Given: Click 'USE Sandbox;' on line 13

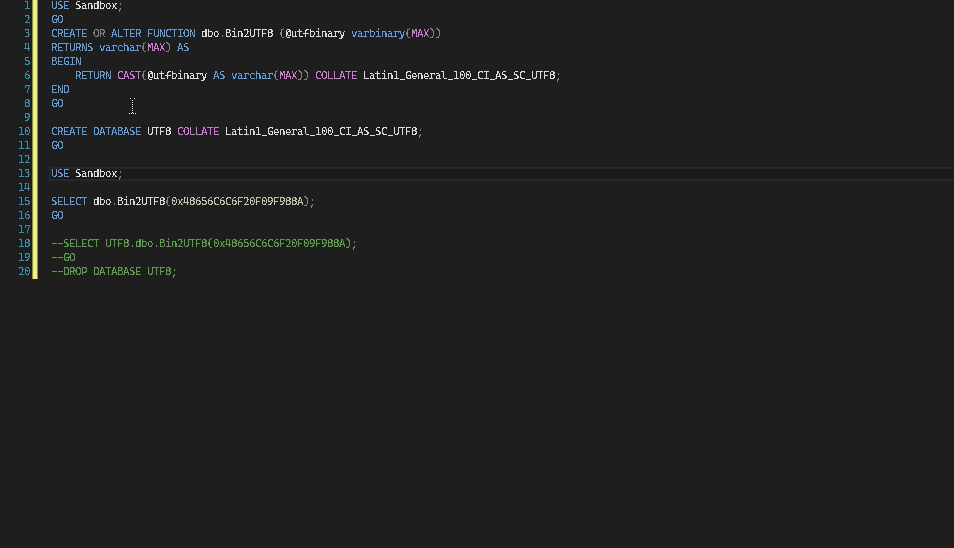Looking at the screenshot, I should pyautogui.click(x=86, y=173).
